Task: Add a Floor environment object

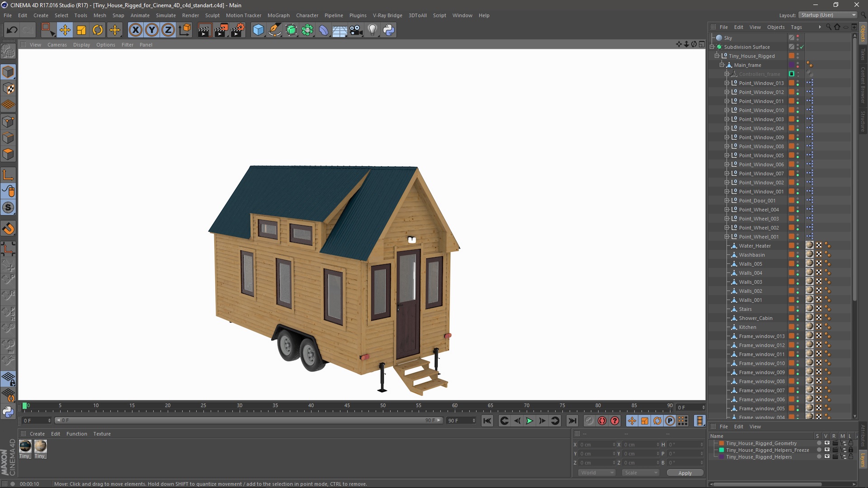Action: pyautogui.click(x=340, y=30)
